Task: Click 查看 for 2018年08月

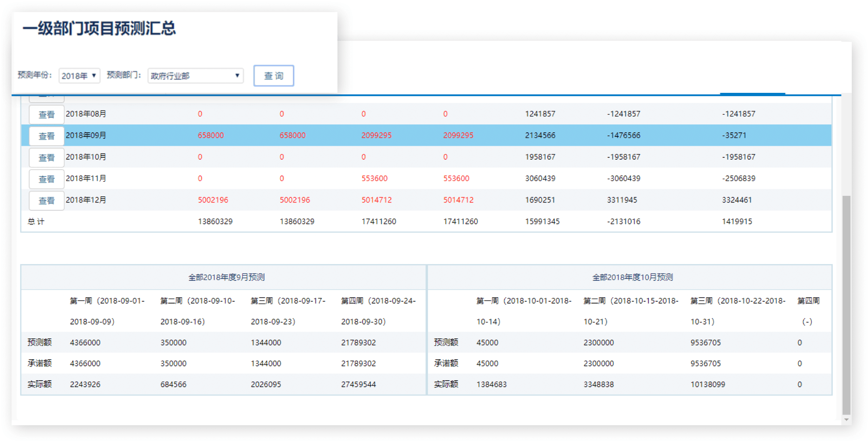Action: click(46, 115)
